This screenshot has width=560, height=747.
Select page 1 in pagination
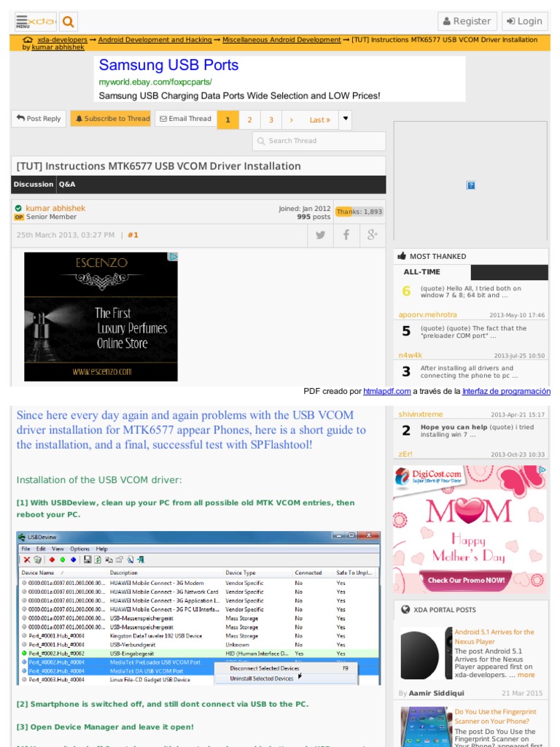(x=228, y=120)
